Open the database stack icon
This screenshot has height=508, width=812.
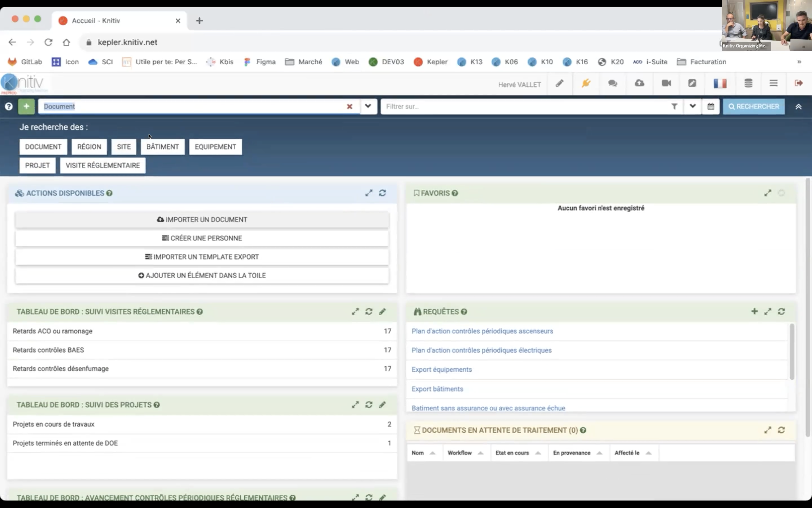[748, 83]
